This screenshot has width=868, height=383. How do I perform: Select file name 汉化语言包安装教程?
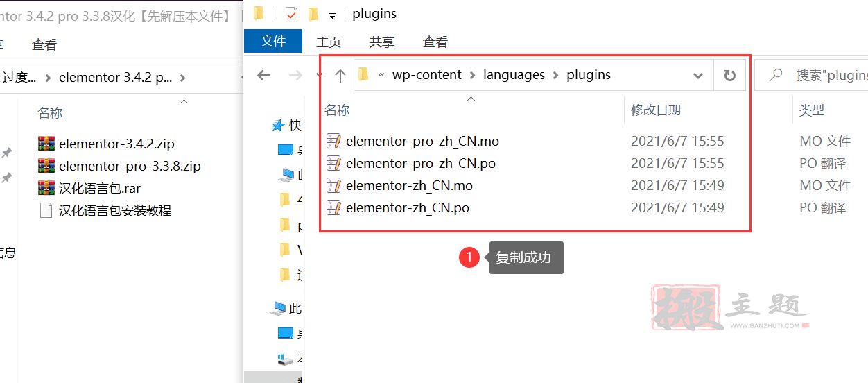pyautogui.click(x=115, y=210)
